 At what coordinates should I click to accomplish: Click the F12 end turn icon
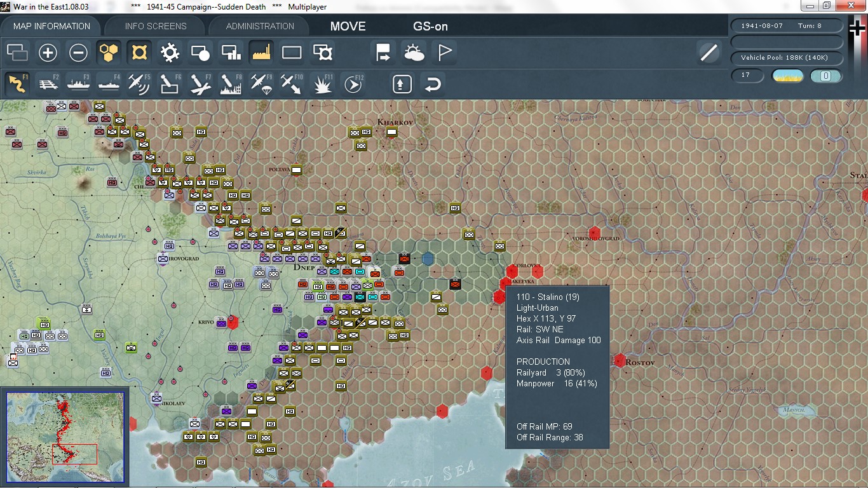click(x=353, y=84)
